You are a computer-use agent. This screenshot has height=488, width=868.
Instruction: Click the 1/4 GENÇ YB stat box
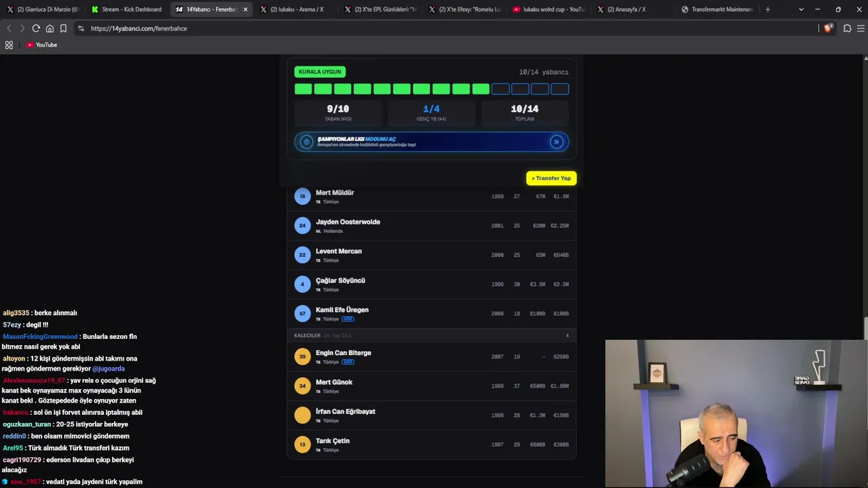[x=431, y=113]
